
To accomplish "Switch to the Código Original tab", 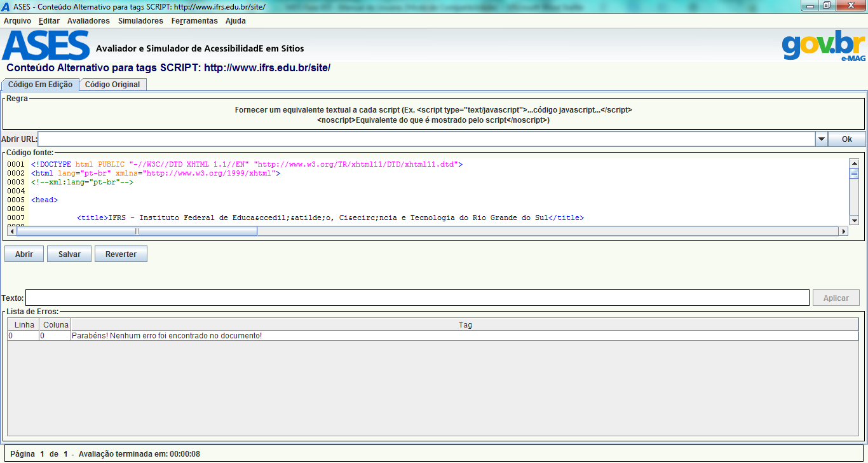I will click(x=112, y=85).
